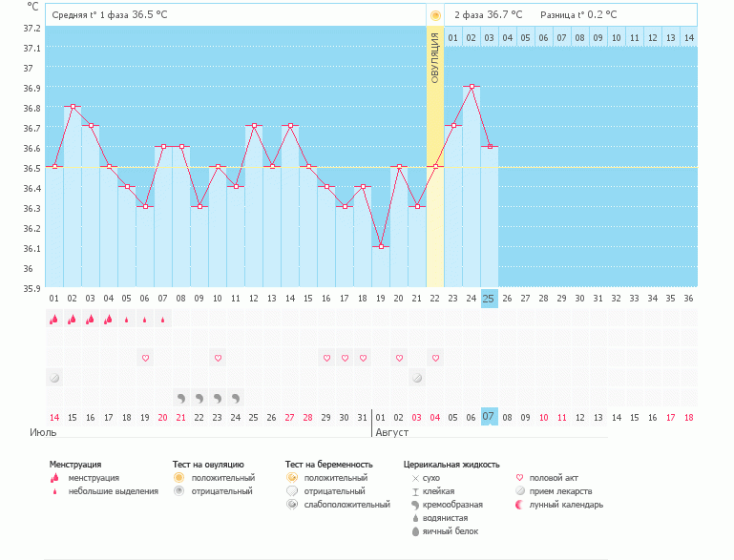Screen dimensions: 734x560
Task: Click the medication pill icon on cycle day 01
Action: tap(53, 378)
